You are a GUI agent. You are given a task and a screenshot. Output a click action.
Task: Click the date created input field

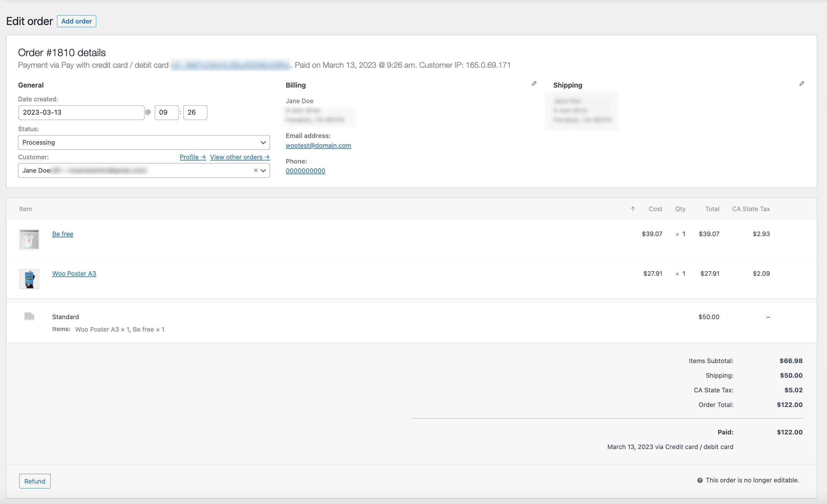(x=81, y=112)
